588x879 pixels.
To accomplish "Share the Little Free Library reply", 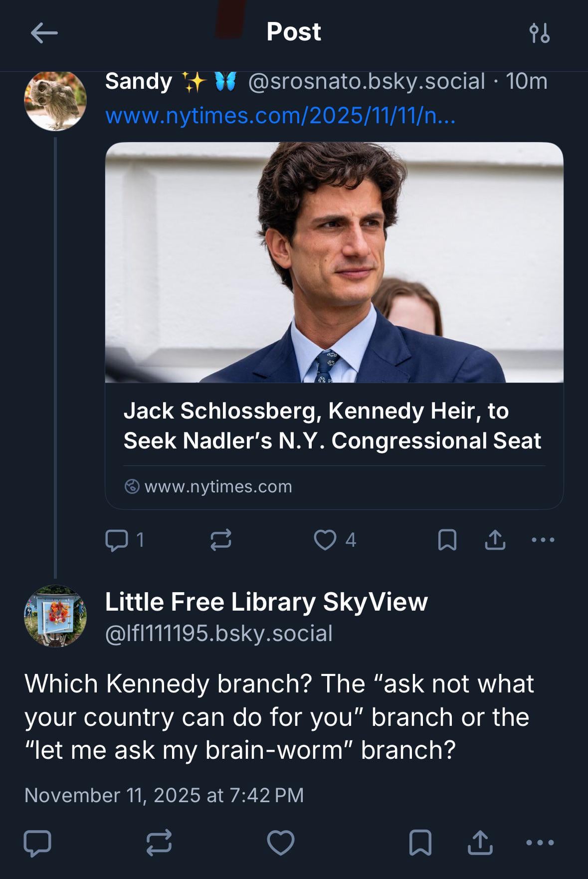I will (480, 843).
